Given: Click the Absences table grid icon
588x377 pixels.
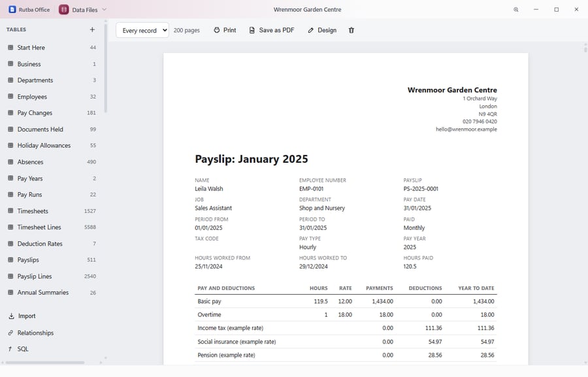Looking at the screenshot, I should coord(10,161).
